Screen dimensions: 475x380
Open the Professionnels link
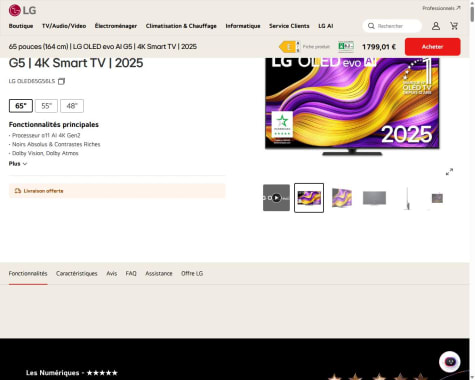click(x=441, y=8)
